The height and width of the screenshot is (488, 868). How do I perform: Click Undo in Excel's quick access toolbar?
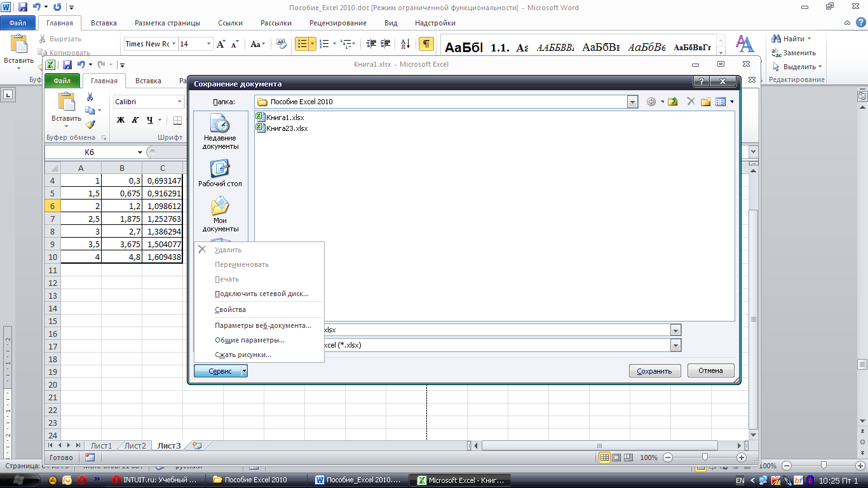point(81,64)
